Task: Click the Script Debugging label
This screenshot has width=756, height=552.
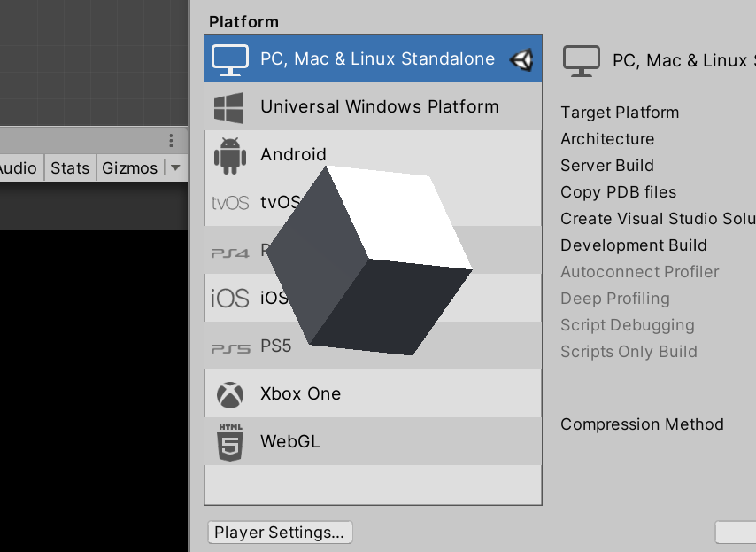Action: pos(628,325)
